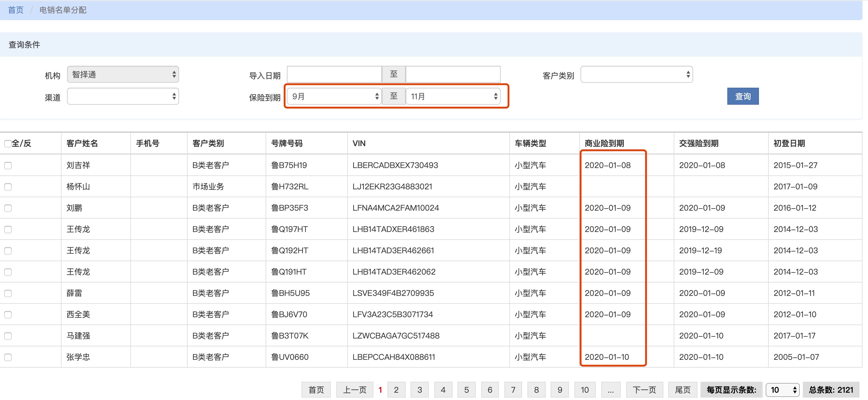Click the 导入日期 end date field
The width and height of the screenshot is (868, 400).
(x=453, y=74)
